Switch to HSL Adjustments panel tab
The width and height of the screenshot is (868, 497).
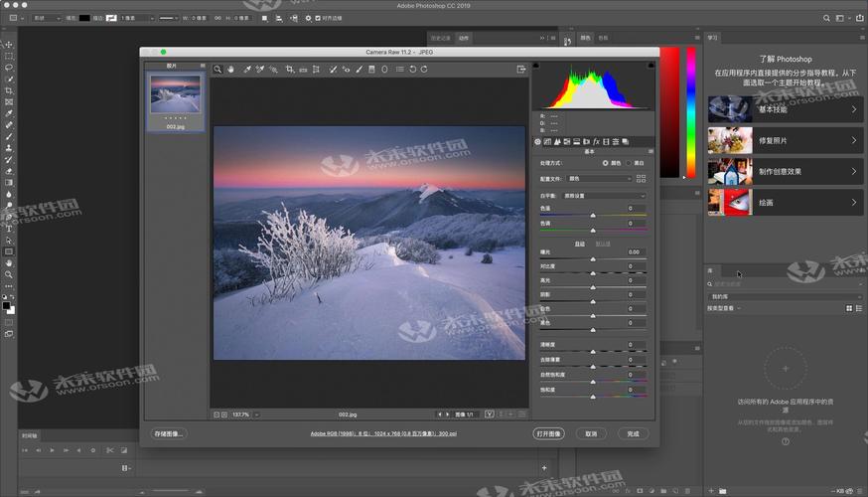[x=567, y=142]
